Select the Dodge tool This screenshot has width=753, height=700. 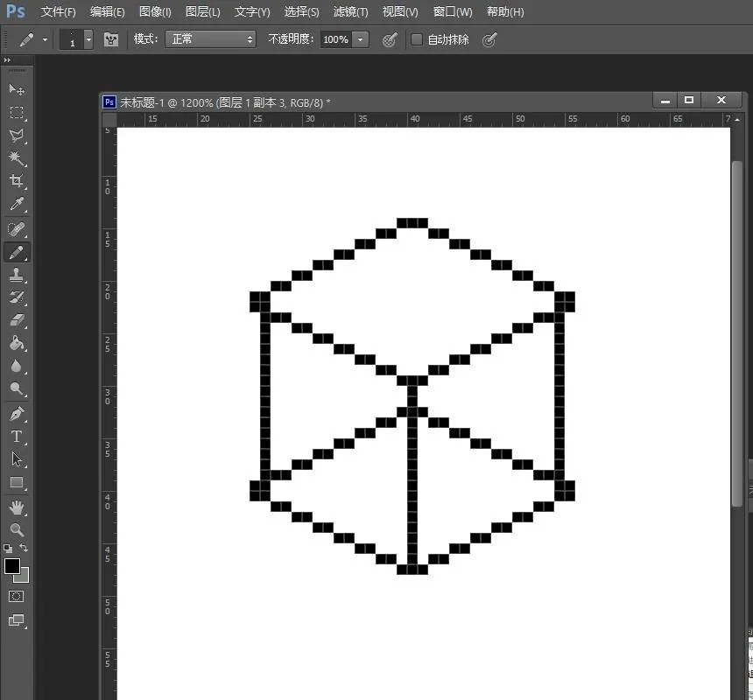(x=17, y=389)
